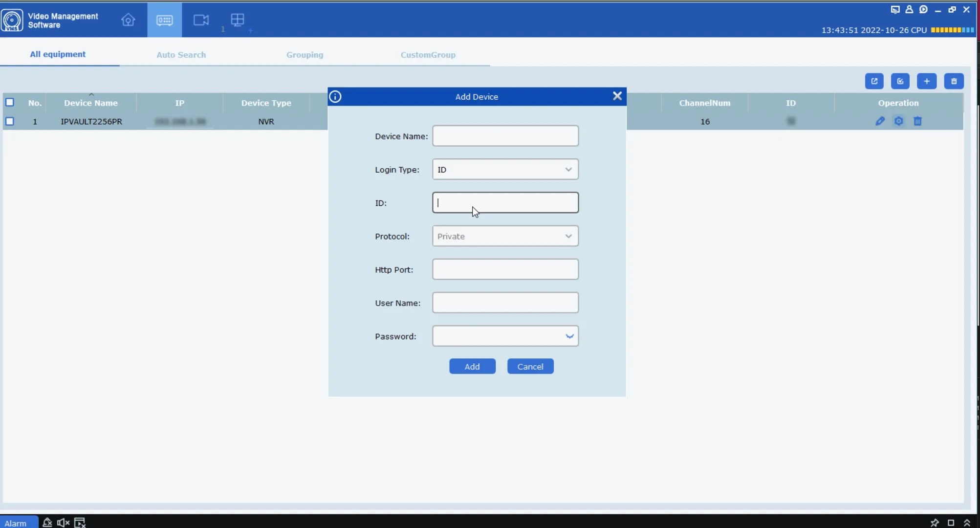Open gear settings for IPVAULT2256PR device

click(898, 121)
